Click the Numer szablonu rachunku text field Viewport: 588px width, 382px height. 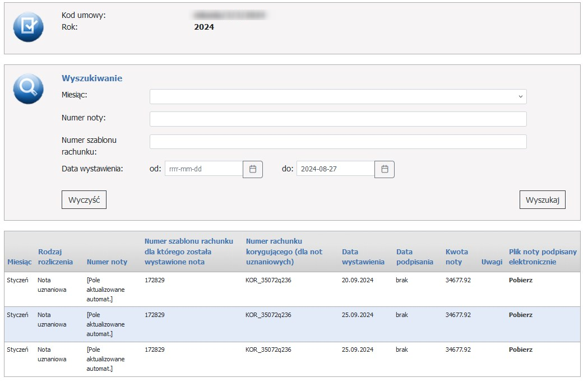(x=337, y=142)
